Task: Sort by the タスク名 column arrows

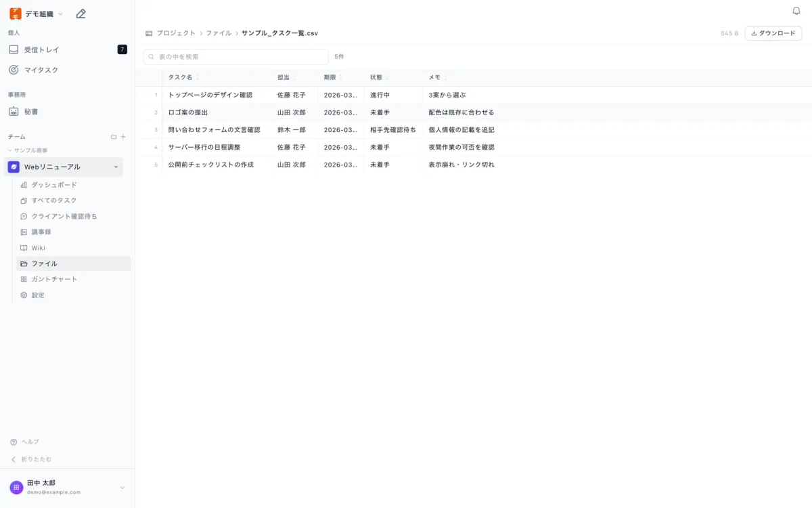Action: point(197,77)
